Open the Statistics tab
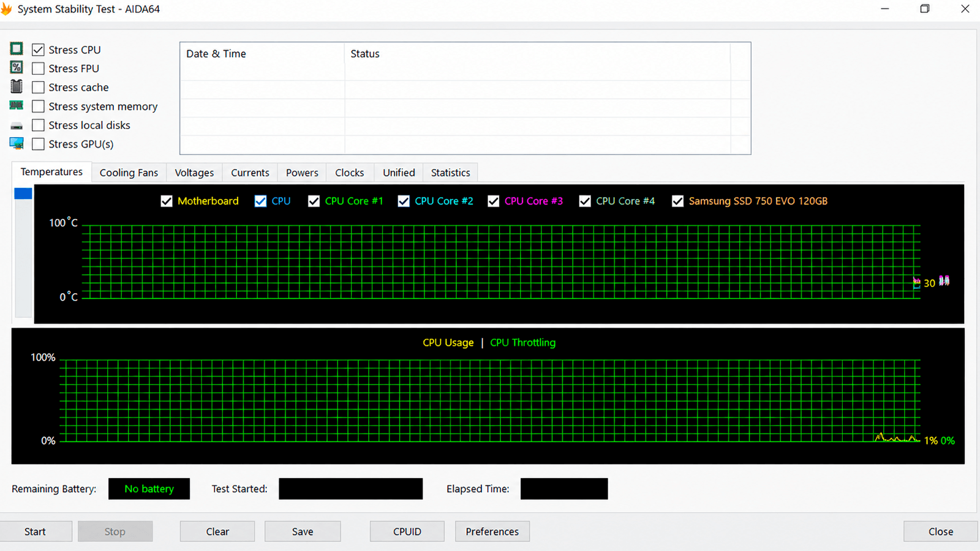The height and width of the screenshot is (551, 980). click(450, 173)
